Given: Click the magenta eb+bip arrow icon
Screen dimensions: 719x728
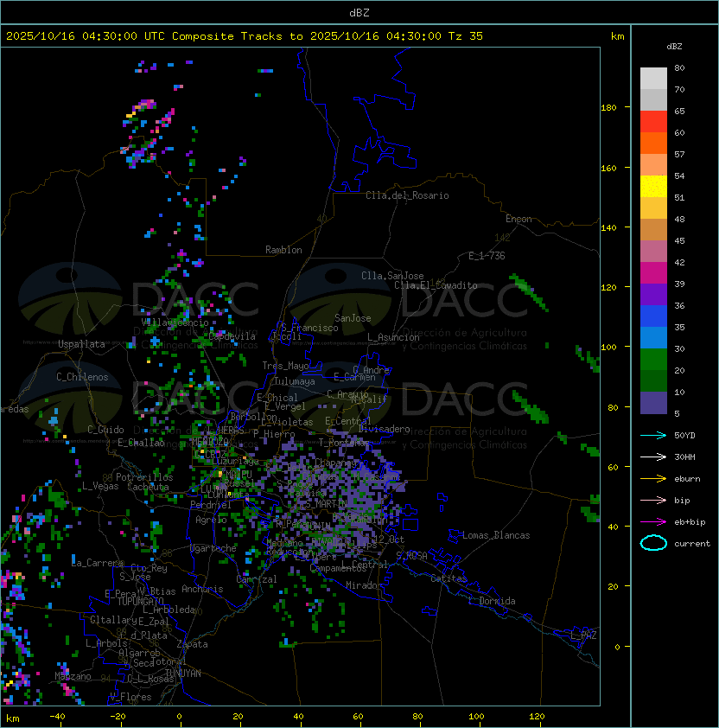Looking at the screenshot, I should pos(653,522).
